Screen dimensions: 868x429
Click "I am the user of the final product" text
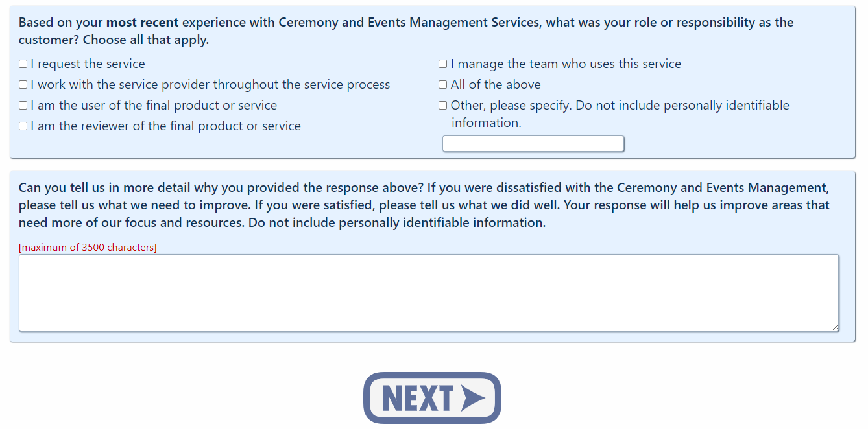(x=154, y=106)
